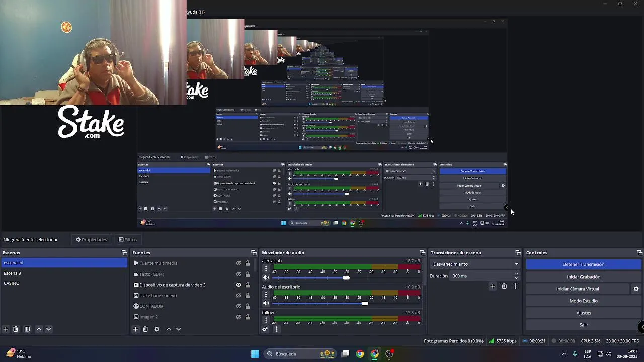This screenshot has width=644, height=362.
Task: Open transition properties three-dot menu
Action: (x=515, y=286)
